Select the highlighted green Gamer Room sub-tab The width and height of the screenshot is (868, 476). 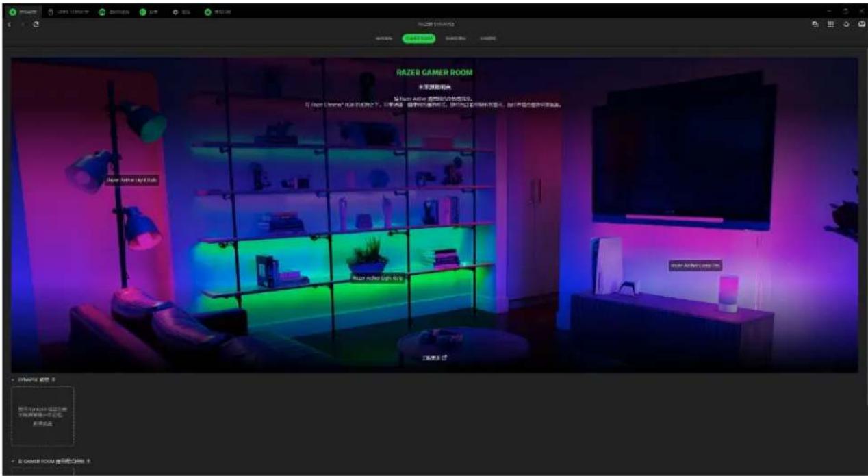pos(418,38)
